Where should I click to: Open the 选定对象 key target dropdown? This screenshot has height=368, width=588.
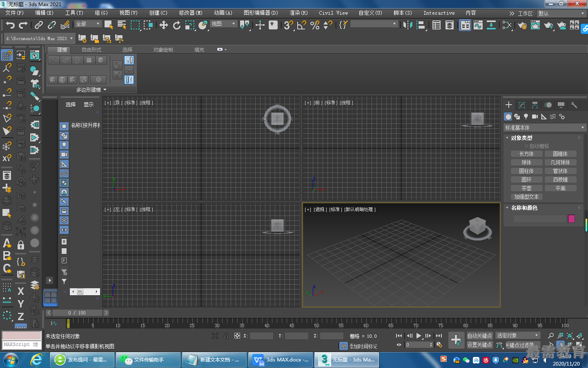(x=518, y=336)
